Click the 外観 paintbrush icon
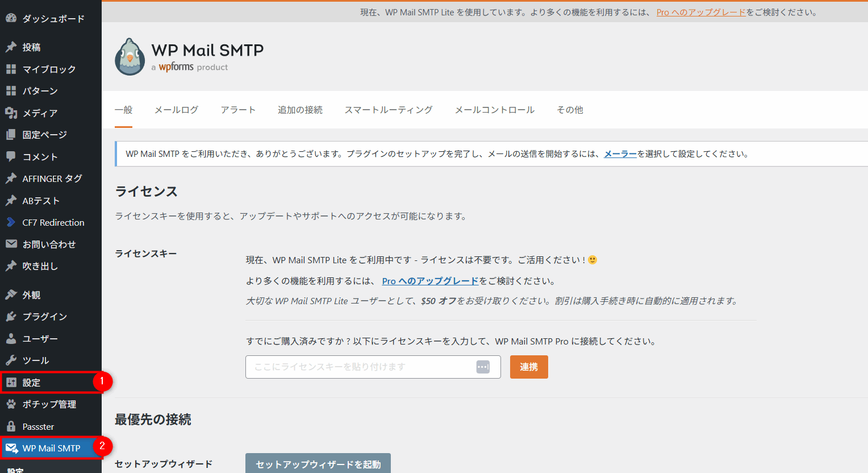 [11, 294]
